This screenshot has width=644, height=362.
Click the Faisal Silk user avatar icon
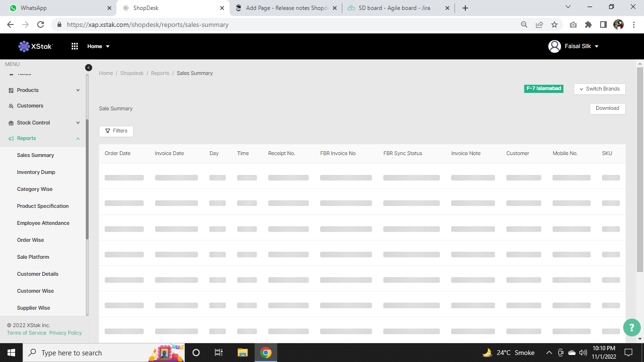coord(554,46)
